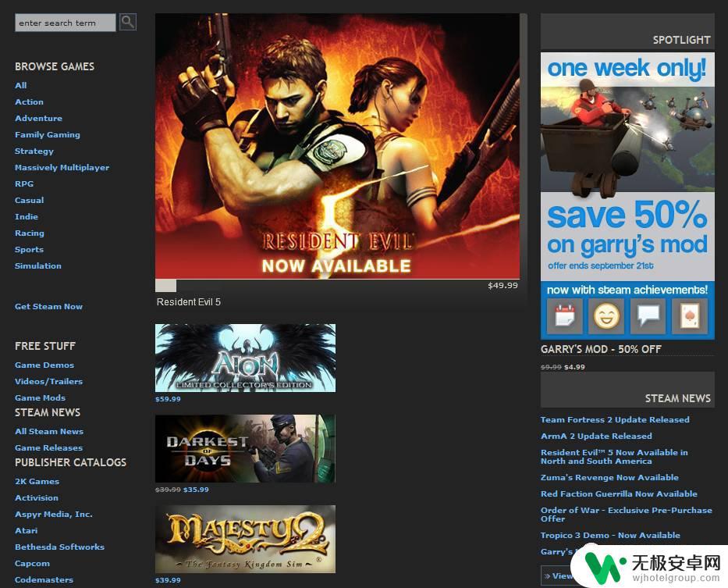Open the Action games category
The width and height of the screenshot is (728, 588).
click(x=29, y=102)
